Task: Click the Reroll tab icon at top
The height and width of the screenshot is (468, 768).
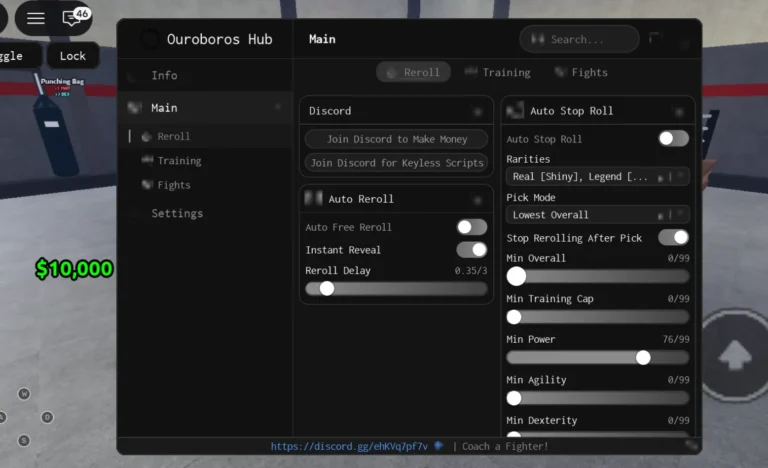Action: pyautogui.click(x=392, y=73)
